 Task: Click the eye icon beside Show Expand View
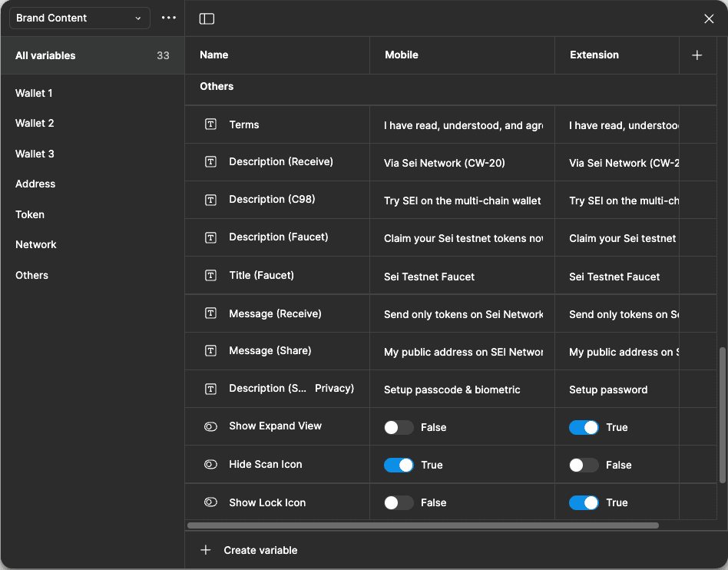tap(210, 426)
